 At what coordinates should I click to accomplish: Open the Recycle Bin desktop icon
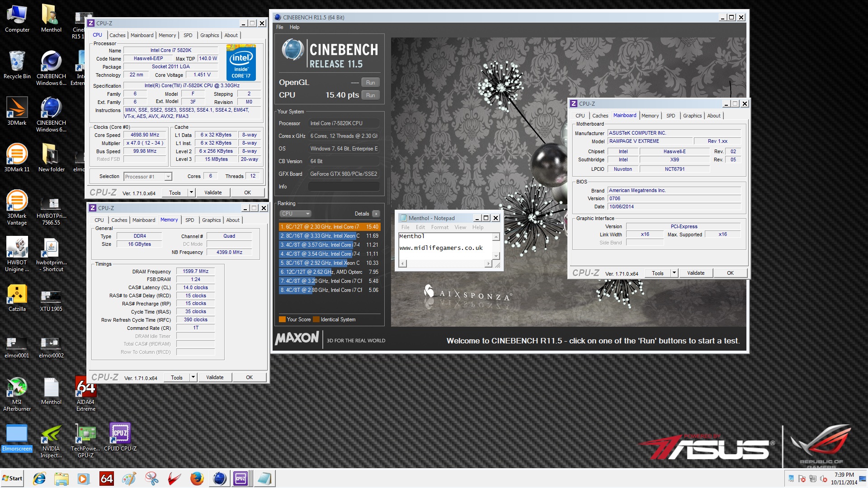(x=17, y=66)
